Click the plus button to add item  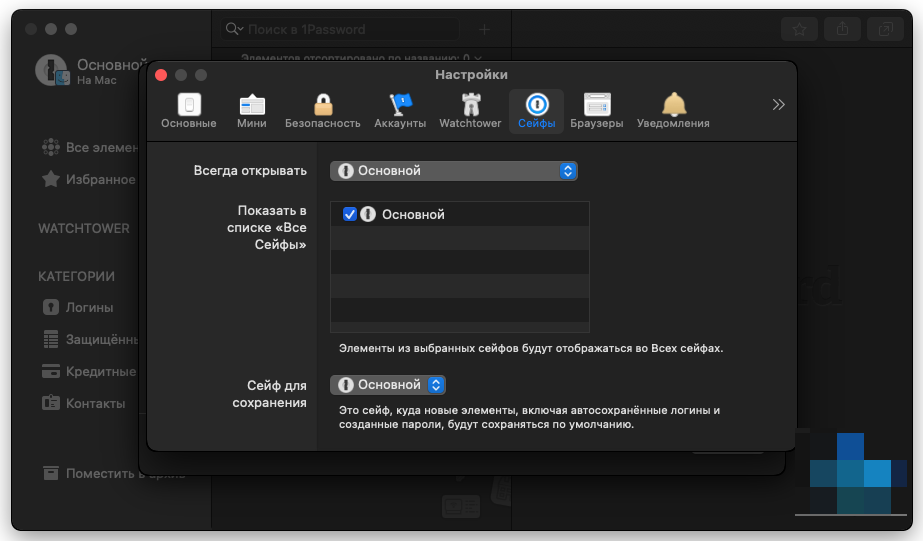pos(485,30)
